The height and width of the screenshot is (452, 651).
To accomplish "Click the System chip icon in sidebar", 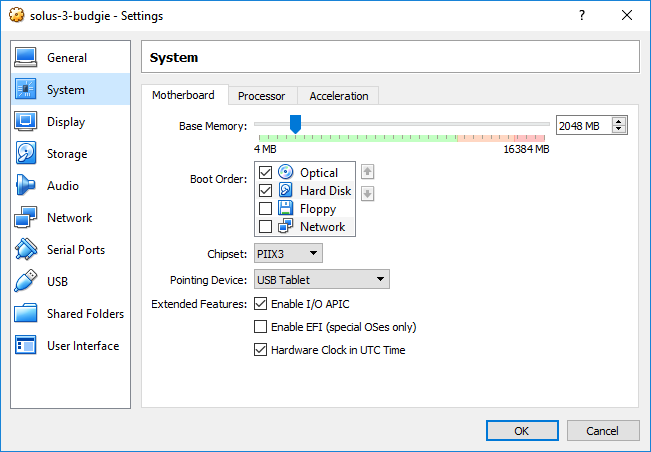I will [25, 89].
